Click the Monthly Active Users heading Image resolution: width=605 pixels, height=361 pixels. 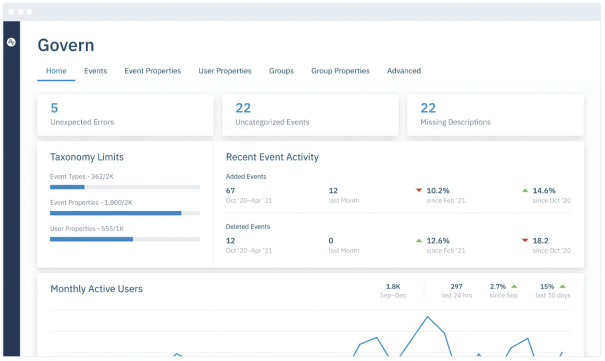[96, 289]
